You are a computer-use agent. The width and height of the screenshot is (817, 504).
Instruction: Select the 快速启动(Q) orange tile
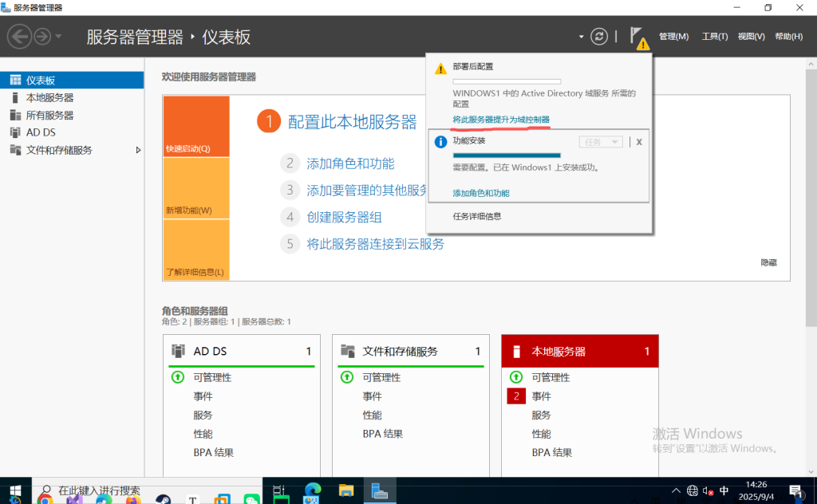point(196,126)
